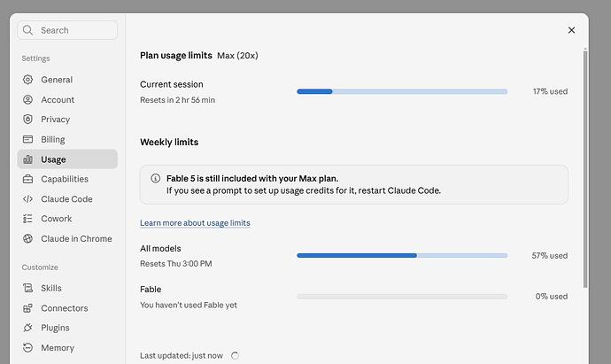Click the Skills scroll icon
This screenshot has height=364, width=611.
(27, 288)
